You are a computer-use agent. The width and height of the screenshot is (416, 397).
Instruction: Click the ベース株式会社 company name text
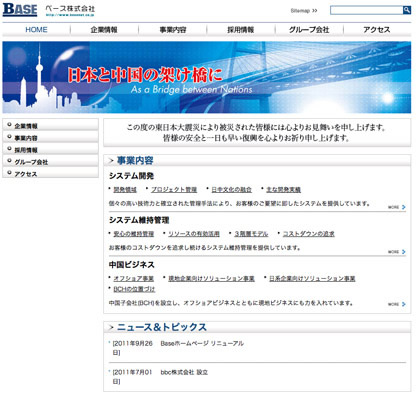pyautogui.click(x=70, y=9)
